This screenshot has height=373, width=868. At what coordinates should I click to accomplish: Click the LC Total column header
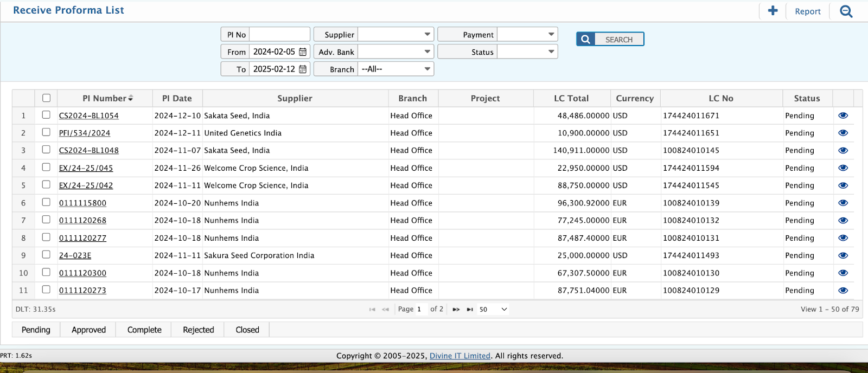[x=571, y=98]
